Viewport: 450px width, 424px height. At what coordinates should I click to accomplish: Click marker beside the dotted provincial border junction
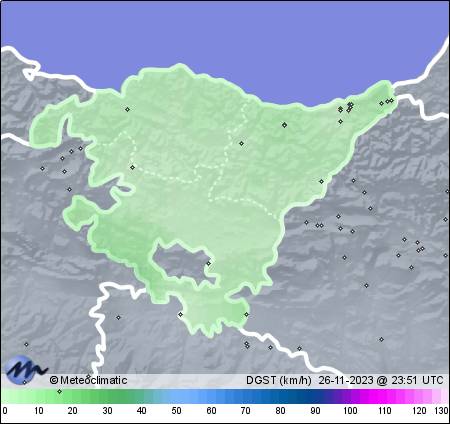tap(132, 167)
